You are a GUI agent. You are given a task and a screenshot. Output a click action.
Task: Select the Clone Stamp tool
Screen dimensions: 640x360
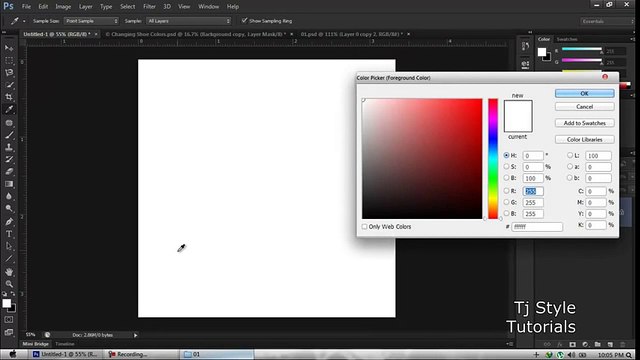(9, 147)
